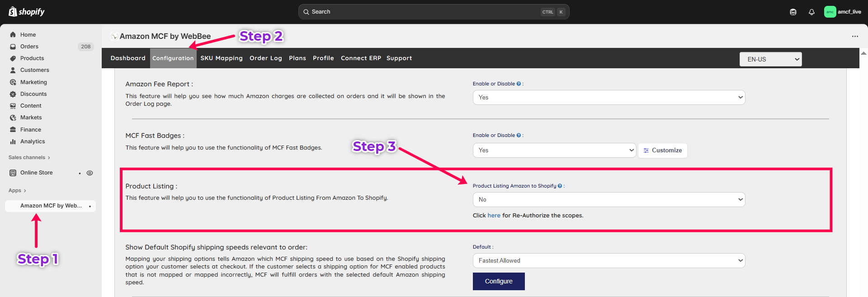Open the Fastest Allowed default shipping dropdown
This screenshot has width=868, height=297.
(609, 261)
